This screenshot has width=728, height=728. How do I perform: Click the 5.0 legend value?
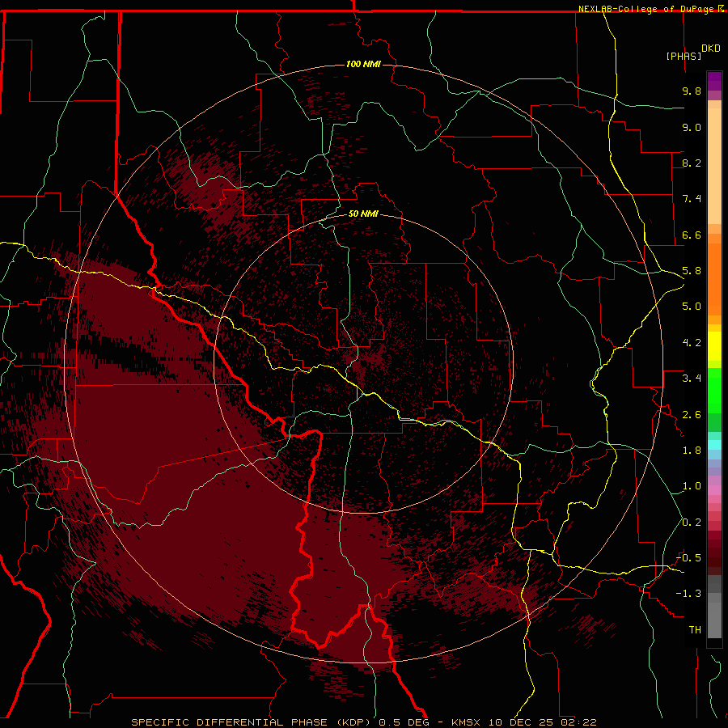692,307
